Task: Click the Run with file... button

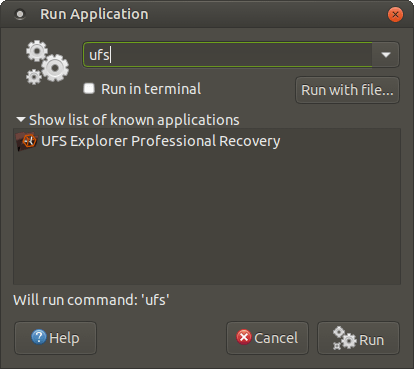Action: coord(347,90)
